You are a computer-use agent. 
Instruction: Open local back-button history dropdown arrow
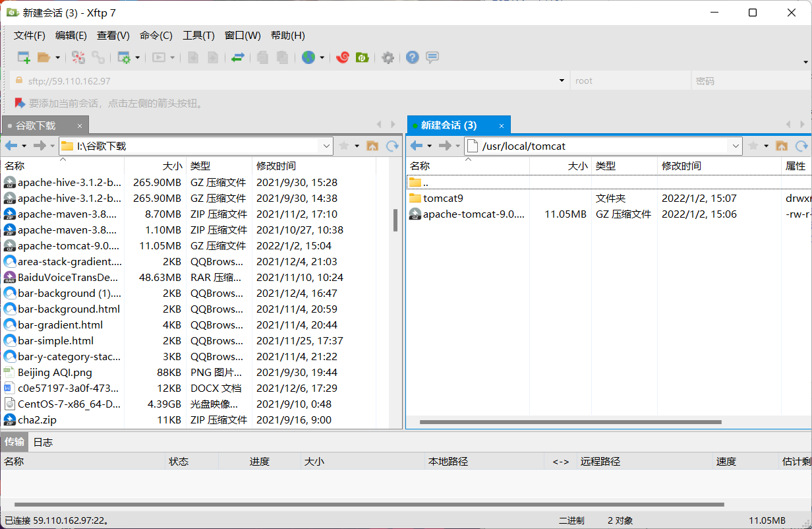(x=24, y=146)
